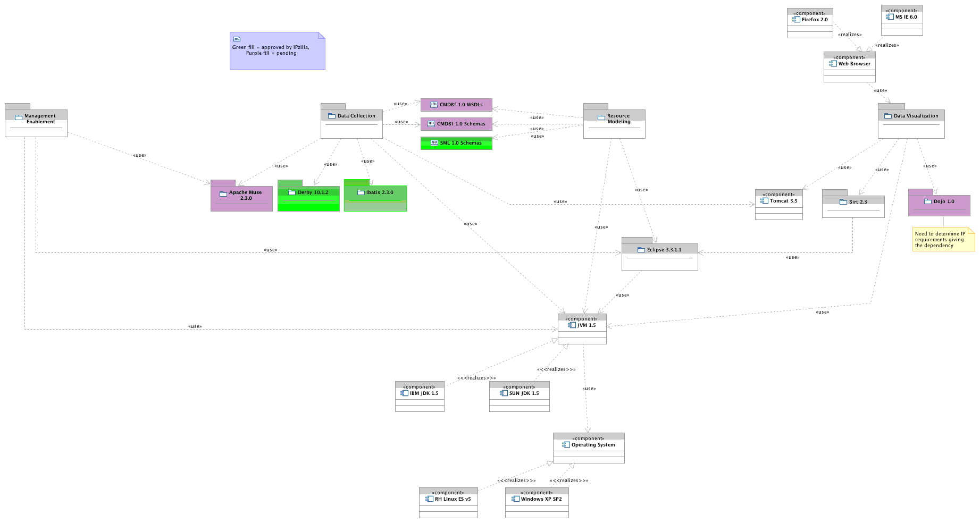Click the Operating System component icon

566,445
